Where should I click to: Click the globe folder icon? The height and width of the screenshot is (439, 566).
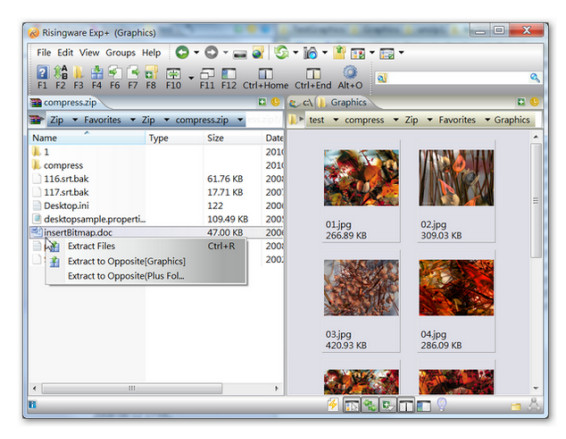[x=258, y=53]
